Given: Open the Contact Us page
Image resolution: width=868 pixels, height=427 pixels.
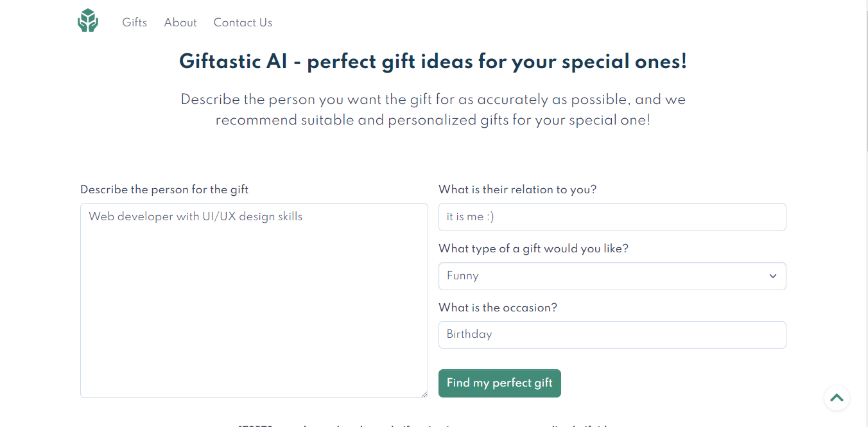Looking at the screenshot, I should (243, 22).
